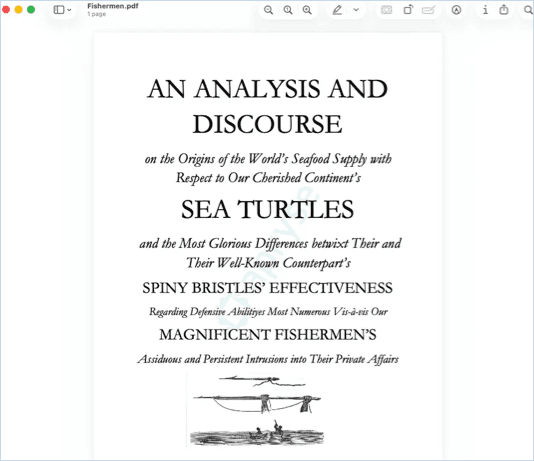
Task: Minimize the Preview window
Action: tap(18, 10)
